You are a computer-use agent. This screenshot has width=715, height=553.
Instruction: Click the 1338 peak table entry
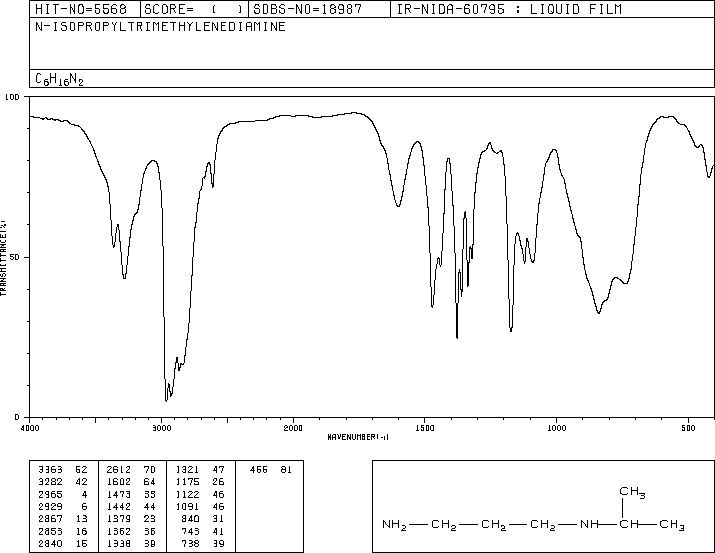coord(131,543)
